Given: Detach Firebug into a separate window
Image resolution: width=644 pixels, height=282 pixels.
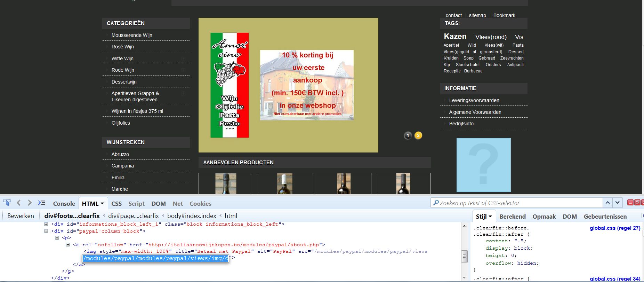Looking at the screenshot, I should point(637,202).
